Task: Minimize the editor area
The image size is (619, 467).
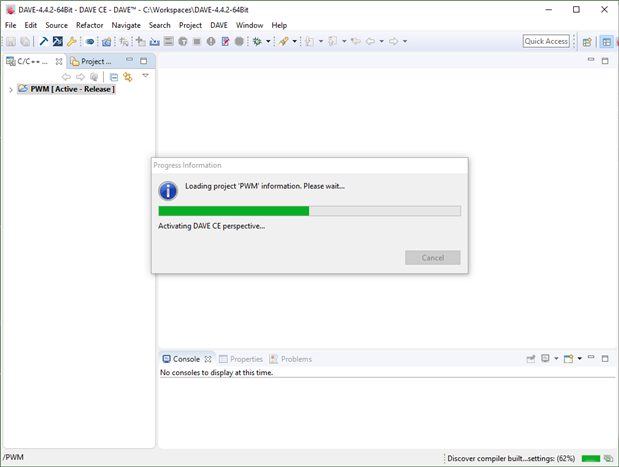Action: point(591,60)
